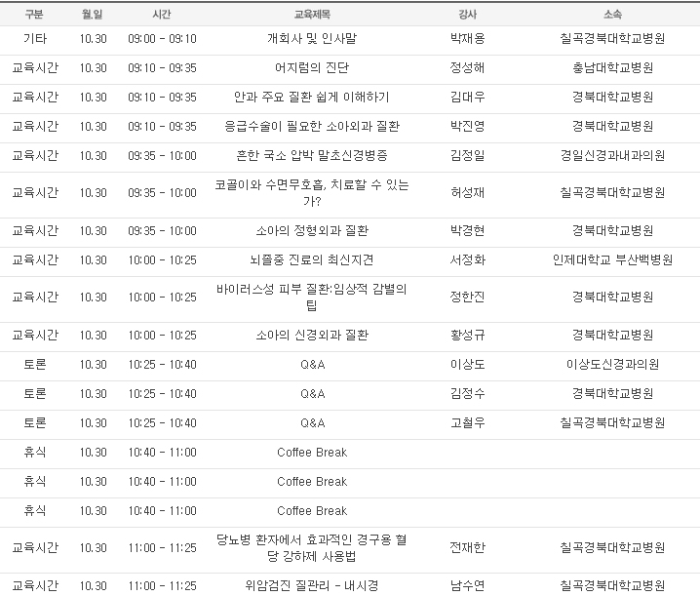The width and height of the screenshot is (700, 596).
Task: Select 흔한 국소 압박 말초신경병증 title
Action: tap(312, 155)
